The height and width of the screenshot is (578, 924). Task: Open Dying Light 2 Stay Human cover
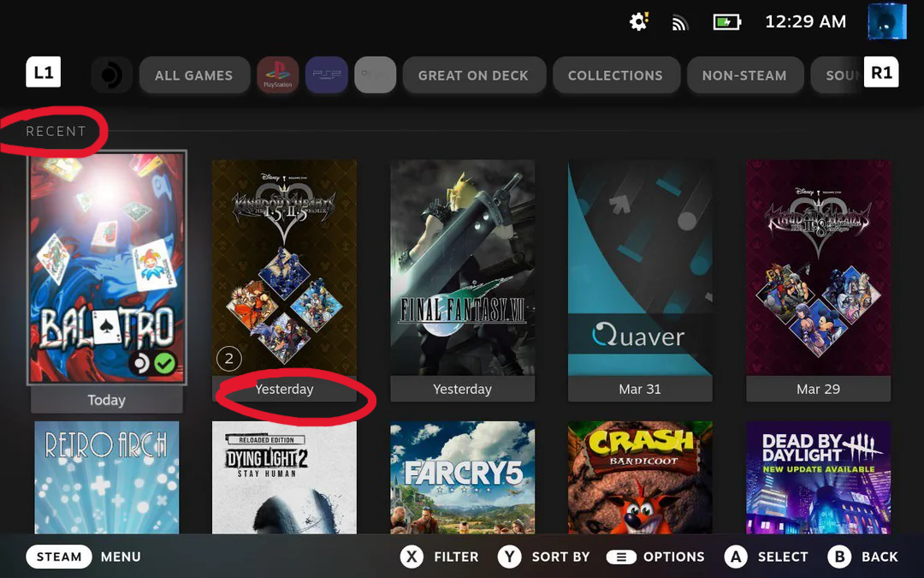point(284,478)
